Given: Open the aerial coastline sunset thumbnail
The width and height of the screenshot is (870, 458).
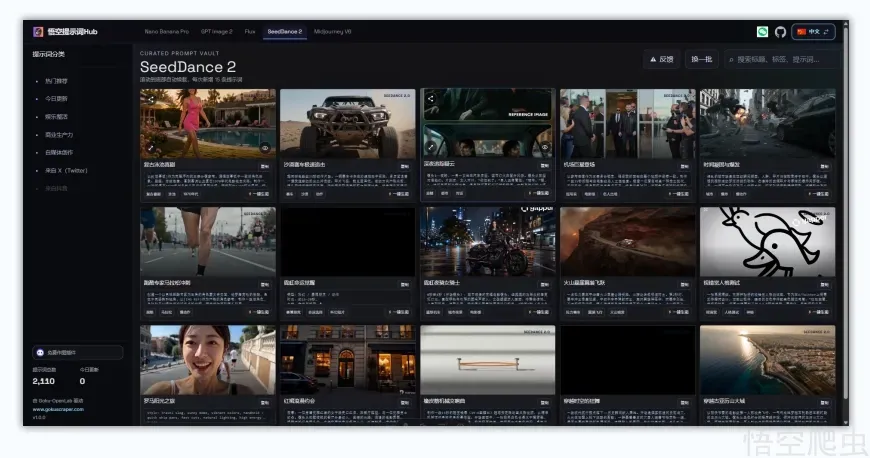Looking at the screenshot, I should 767,360.
